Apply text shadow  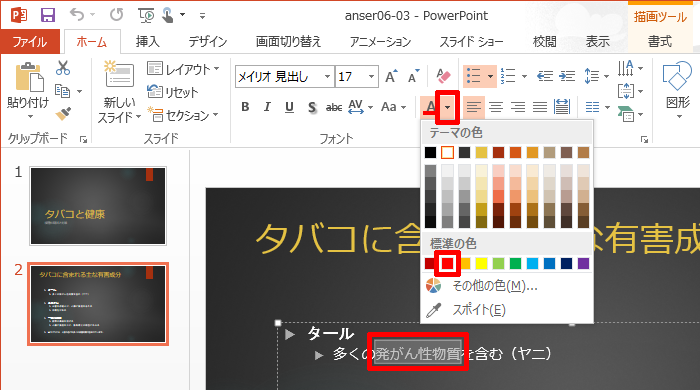point(312,107)
